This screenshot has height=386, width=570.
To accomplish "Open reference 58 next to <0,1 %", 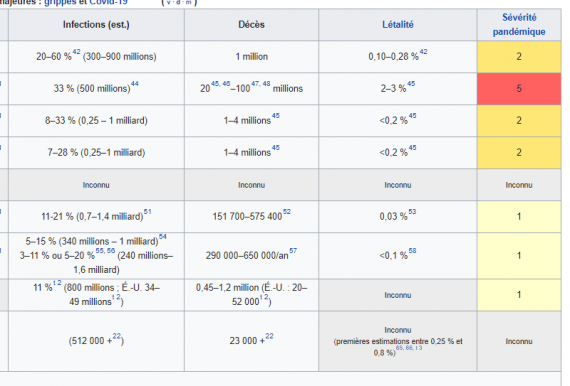I will 412,251.
